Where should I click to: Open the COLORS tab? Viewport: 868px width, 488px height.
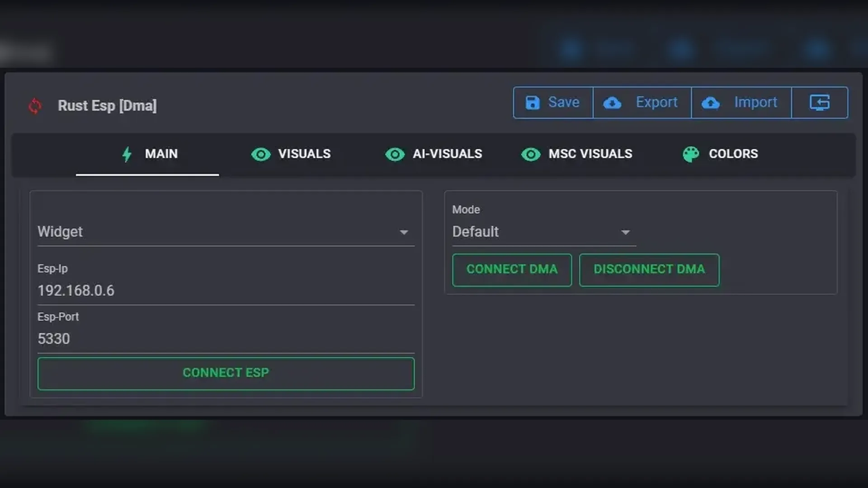[x=733, y=154]
